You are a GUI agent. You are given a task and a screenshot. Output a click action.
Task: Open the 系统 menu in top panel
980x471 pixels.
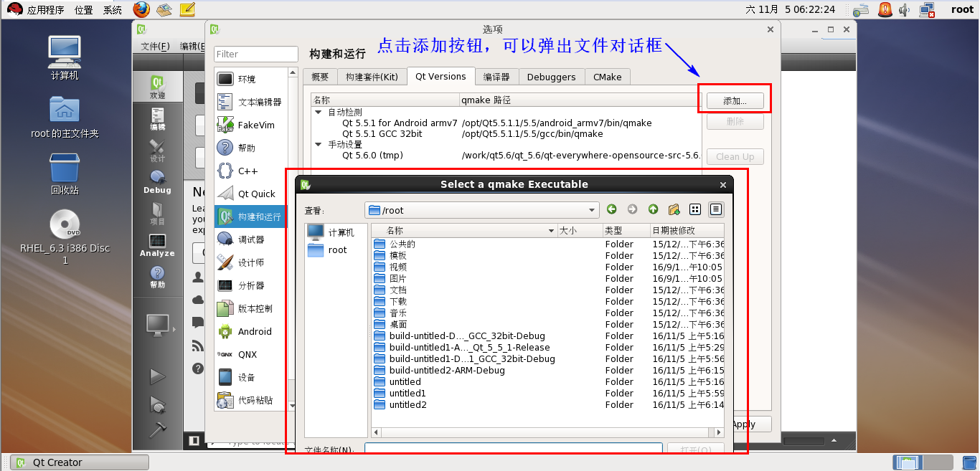113,9
